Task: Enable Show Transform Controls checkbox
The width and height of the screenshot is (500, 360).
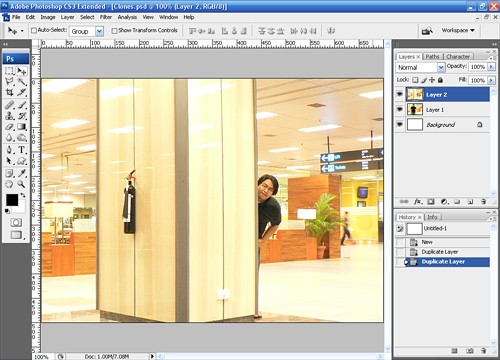Action: (114, 31)
